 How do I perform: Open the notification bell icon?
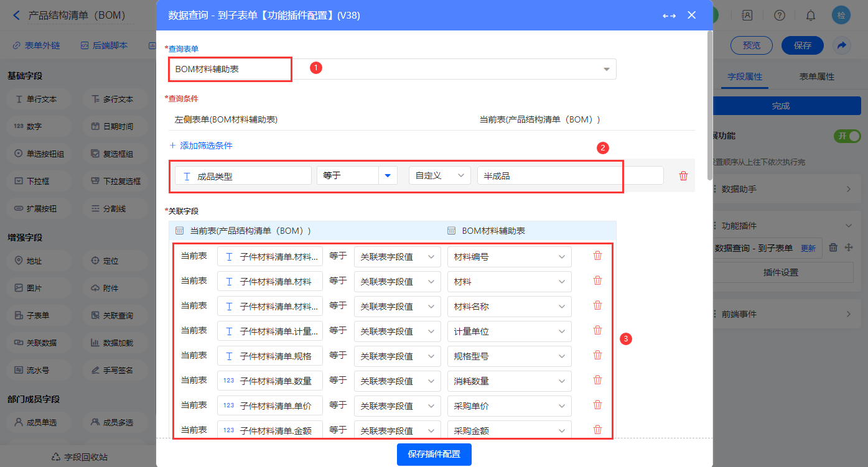click(811, 15)
